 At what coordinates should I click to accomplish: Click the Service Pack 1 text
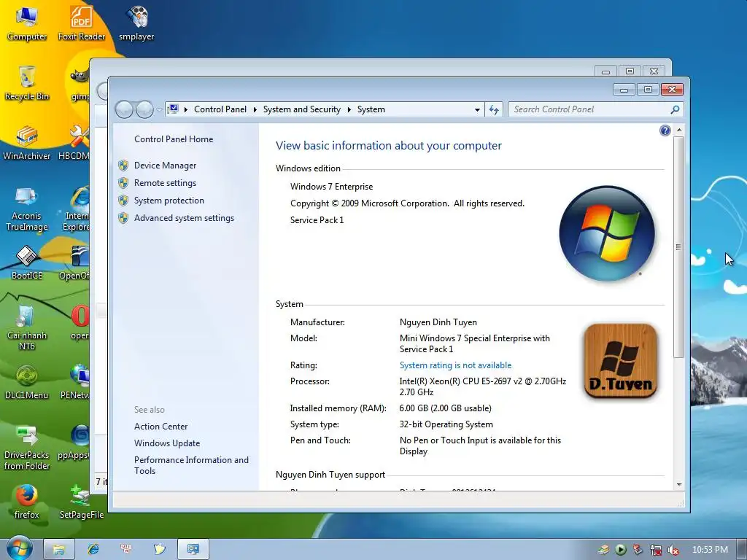(317, 220)
